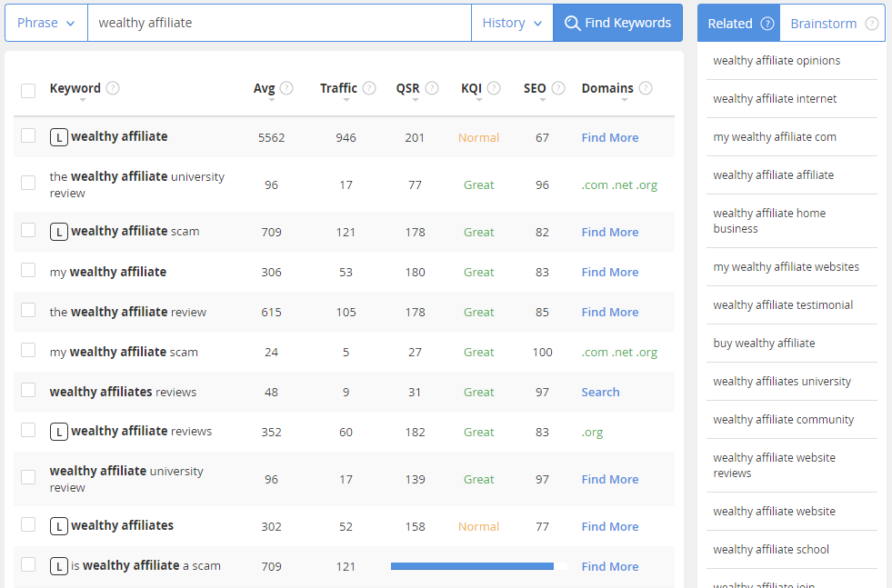Image resolution: width=892 pixels, height=588 pixels.
Task: Select related keyword my wealthy affiliate websites
Action: 786,266
